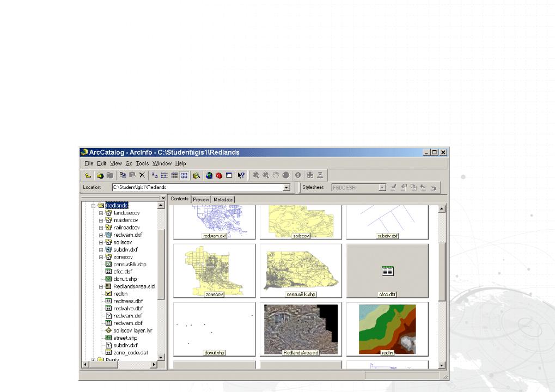Click the Delete X toolbar icon

click(142, 175)
